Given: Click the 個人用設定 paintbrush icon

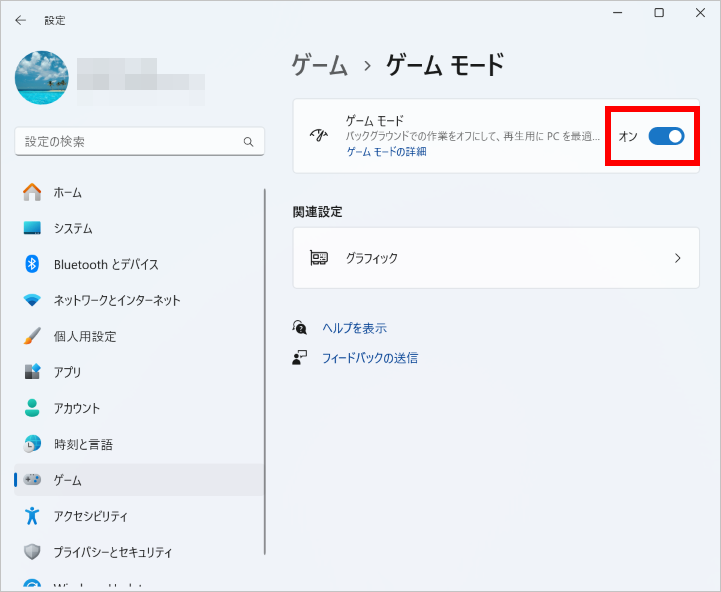Looking at the screenshot, I should [x=32, y=336].
